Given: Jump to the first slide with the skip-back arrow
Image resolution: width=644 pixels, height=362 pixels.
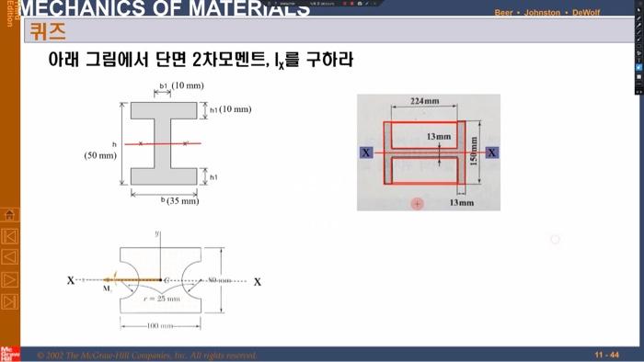Looking at the screenshot, I should point(9,237).
